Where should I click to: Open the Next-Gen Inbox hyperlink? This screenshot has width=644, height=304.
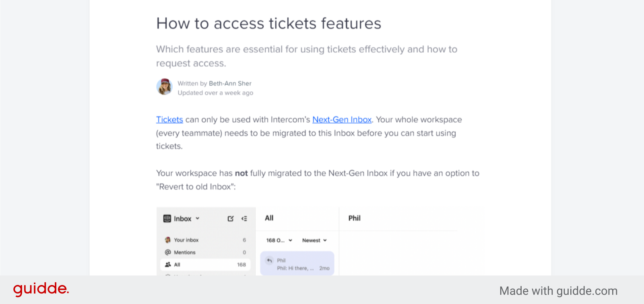tap(342, 119)
